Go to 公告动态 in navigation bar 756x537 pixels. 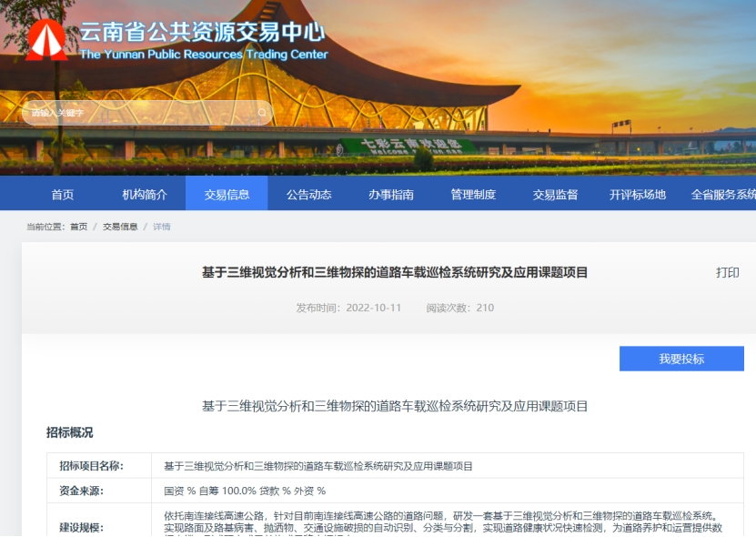(308, 194)
